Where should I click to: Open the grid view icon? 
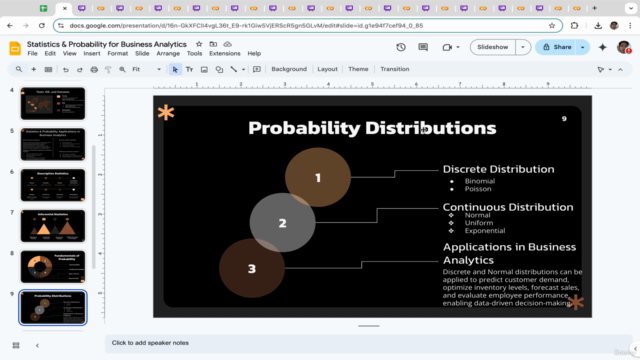click(16, 345)
